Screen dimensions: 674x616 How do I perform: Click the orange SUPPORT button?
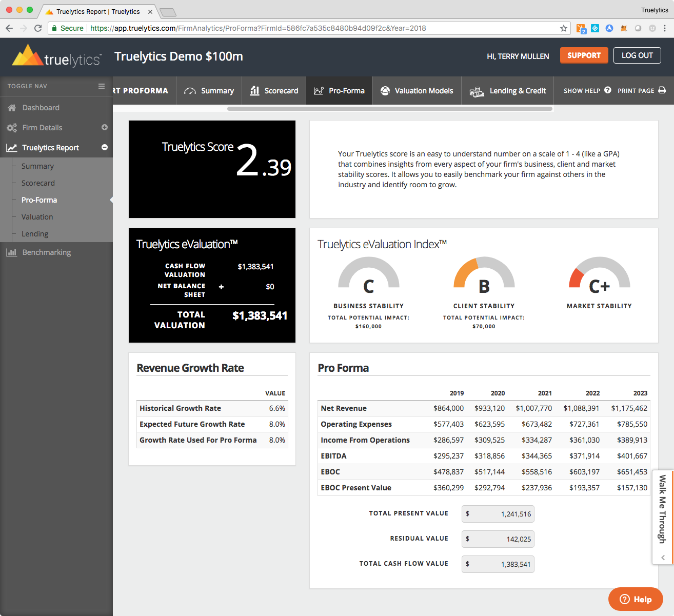[x=584, y=55]
